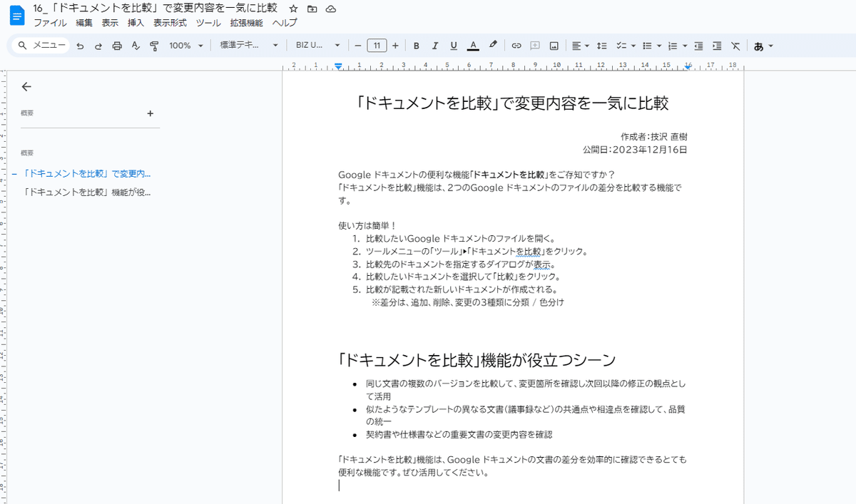The image size is (856, 504).
Task: Increase the paragraph indent
Action: (x=717, y=46)
